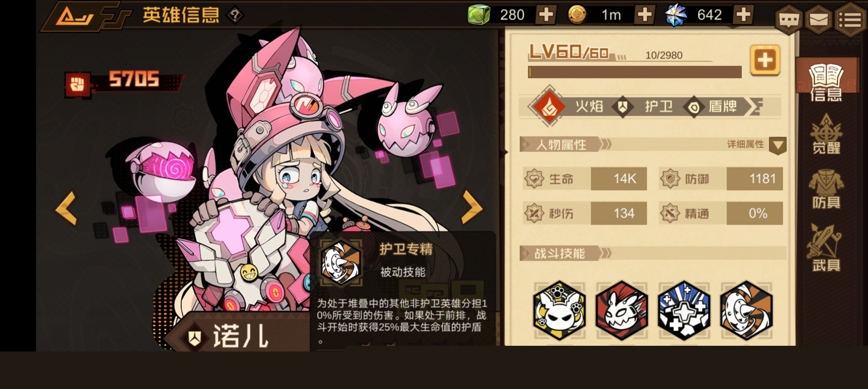Select the red jagged-mouth skill icon

[x=622, y=310]
